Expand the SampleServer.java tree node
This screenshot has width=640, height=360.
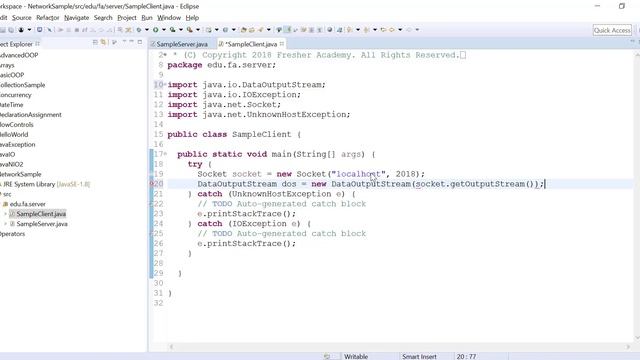tap(5, 224)
